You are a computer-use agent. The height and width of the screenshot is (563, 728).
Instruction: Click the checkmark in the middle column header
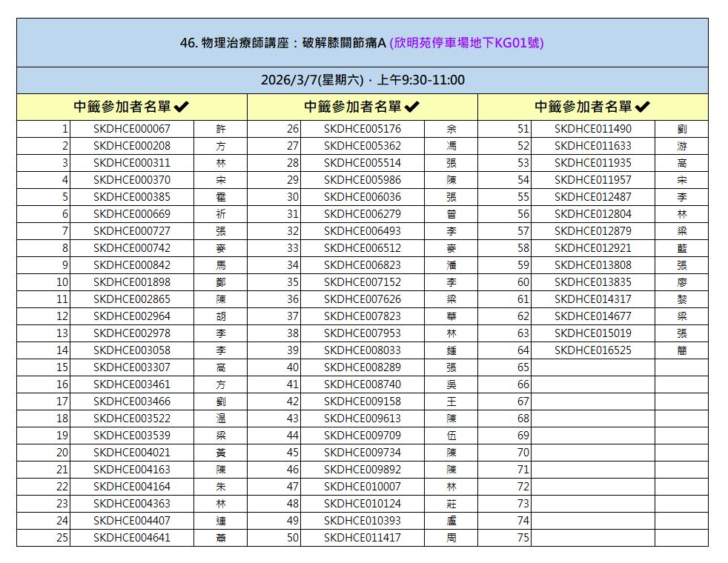coord(412,107)
